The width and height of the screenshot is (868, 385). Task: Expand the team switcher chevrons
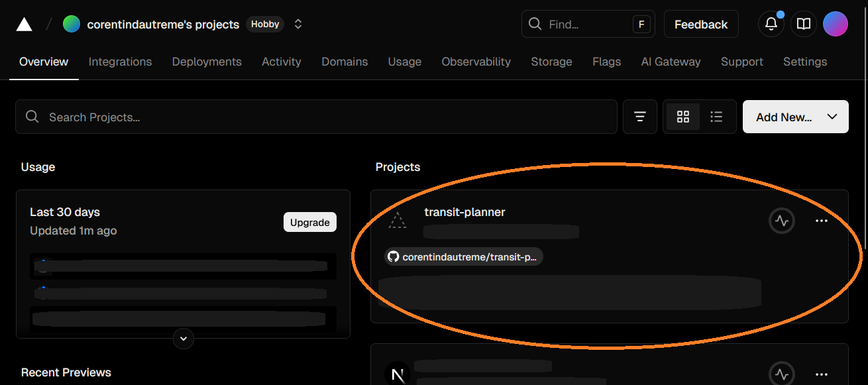(298, 25)
